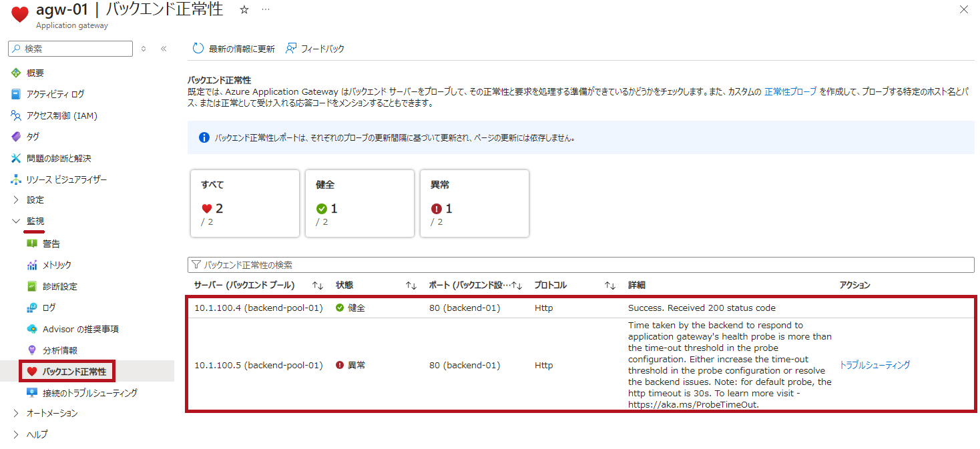
Task: Toggle the sidebar expand/collapse arrows icon
Action: [x=144, y=49]
